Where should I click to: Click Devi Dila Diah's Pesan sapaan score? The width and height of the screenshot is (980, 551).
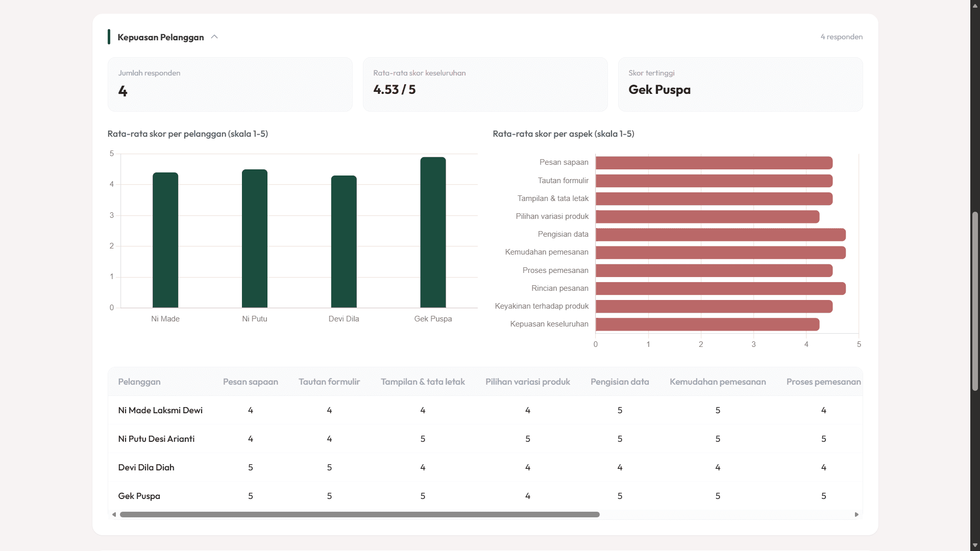click(251, 467)
